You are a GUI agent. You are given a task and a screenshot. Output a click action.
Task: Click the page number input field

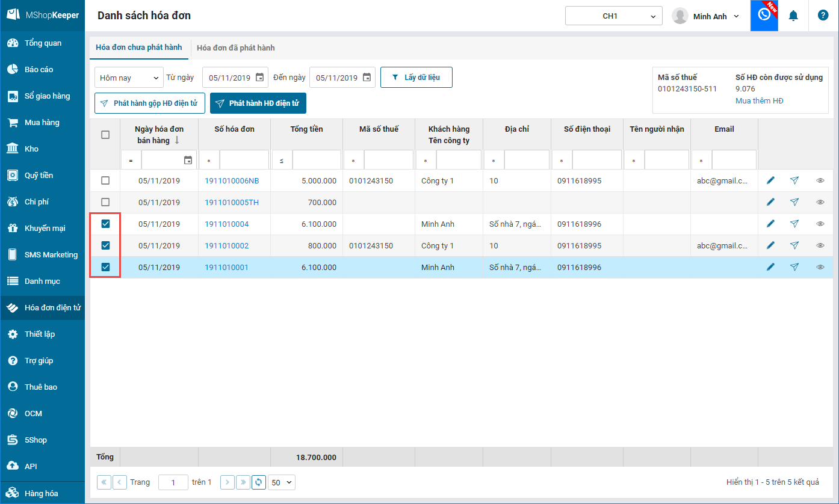tap(173, 482)
